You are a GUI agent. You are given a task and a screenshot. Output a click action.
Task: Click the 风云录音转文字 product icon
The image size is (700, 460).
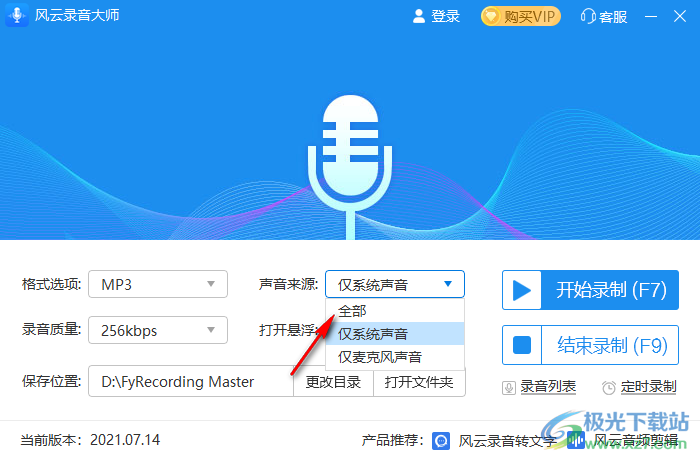point(442,441)
